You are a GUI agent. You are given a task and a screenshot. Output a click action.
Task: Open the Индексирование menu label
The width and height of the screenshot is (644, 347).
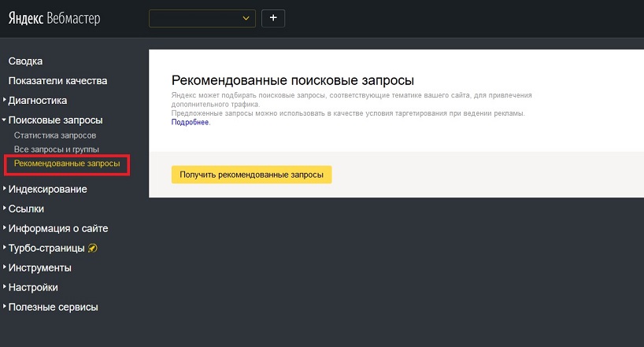click(x=48, y=190)
